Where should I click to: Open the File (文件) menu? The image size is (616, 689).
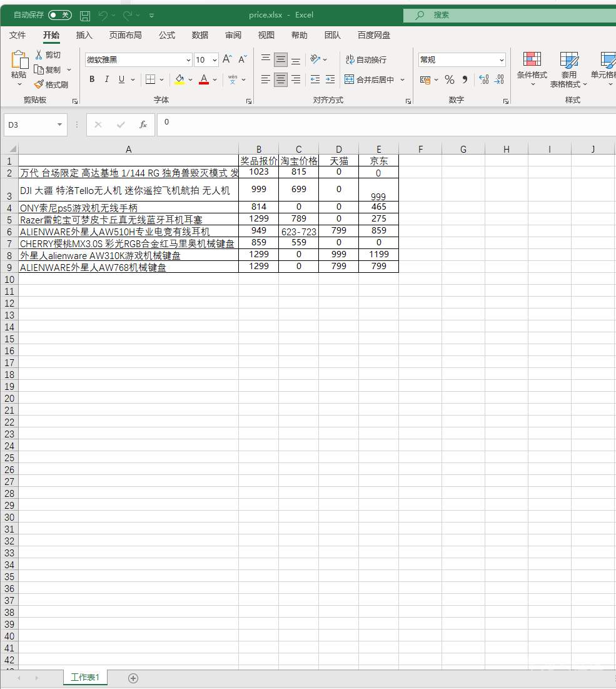tap(17, 35)
